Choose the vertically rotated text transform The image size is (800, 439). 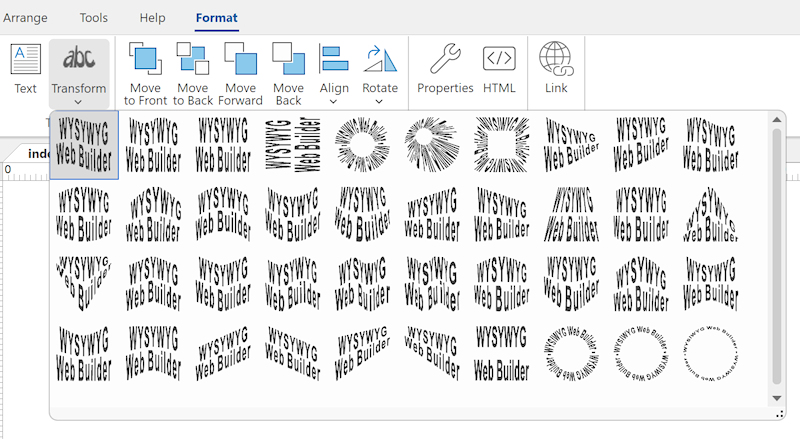(x=293, y=144)
